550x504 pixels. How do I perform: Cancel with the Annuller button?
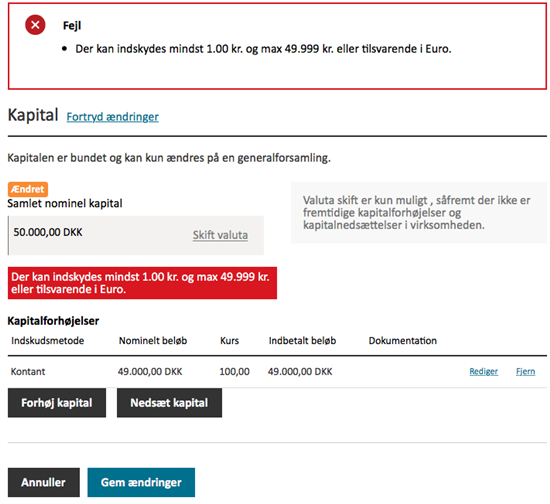pos(44,482)
